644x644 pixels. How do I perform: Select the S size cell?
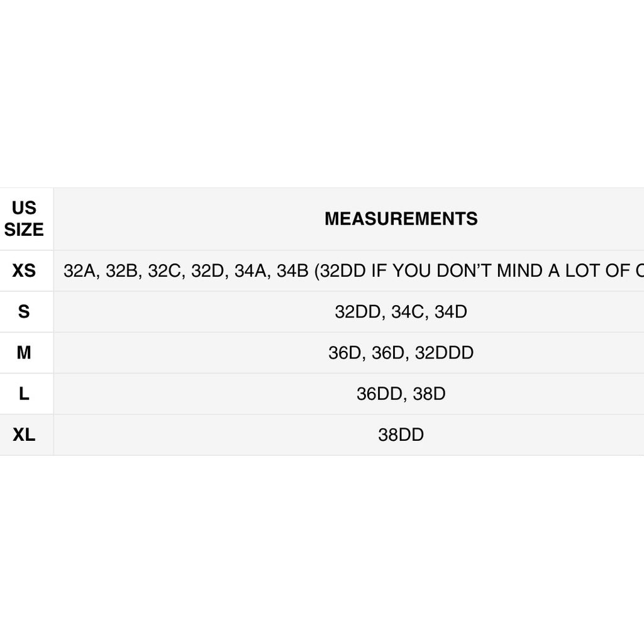click(x=24, y=312)
